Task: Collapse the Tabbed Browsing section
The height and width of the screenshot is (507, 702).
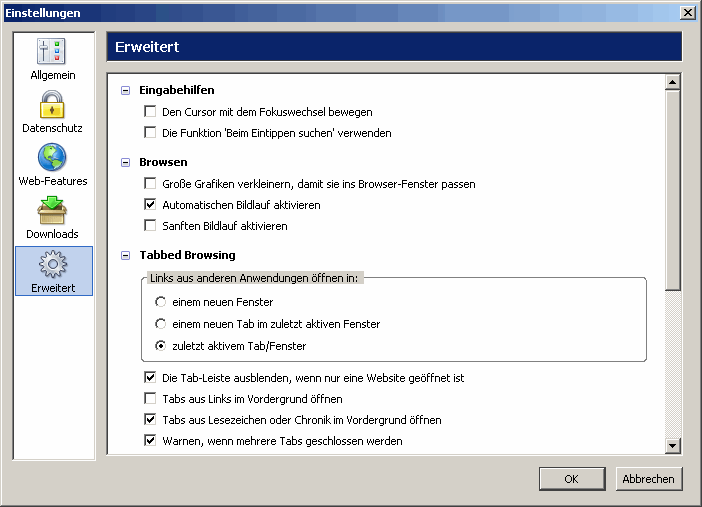Action: tap(125, 255)
